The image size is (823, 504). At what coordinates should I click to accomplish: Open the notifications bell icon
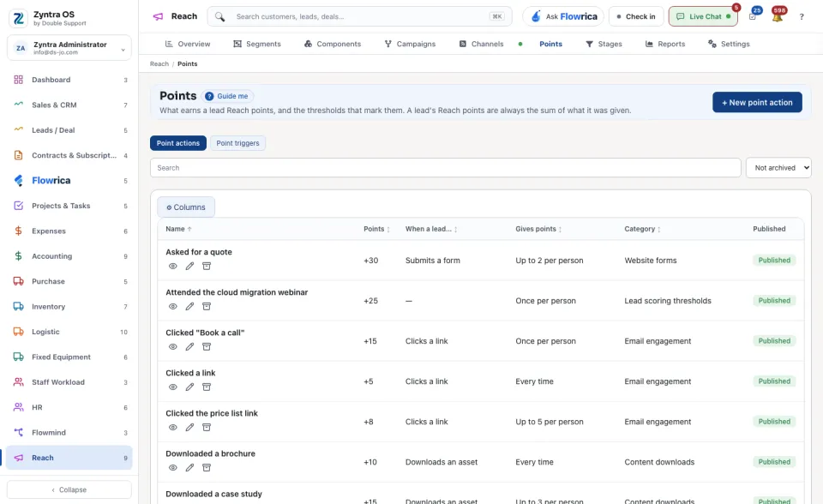pos(778,17)
